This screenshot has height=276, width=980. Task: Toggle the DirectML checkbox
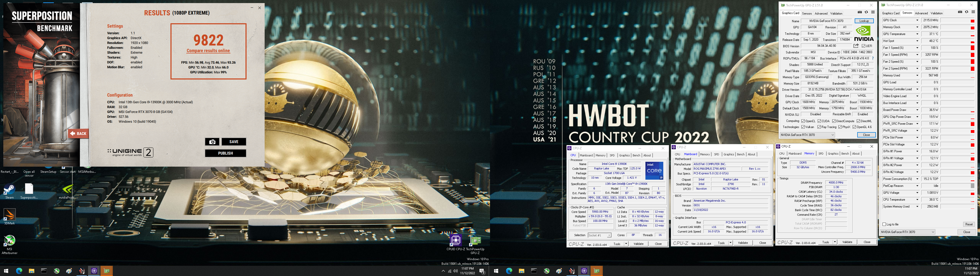(858, 121)
